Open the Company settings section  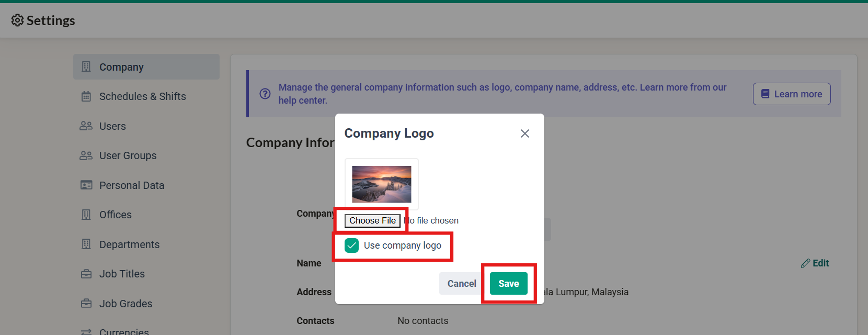146,67
